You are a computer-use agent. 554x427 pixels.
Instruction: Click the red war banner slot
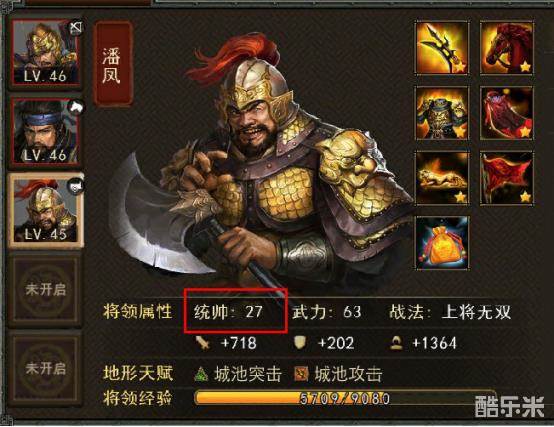pos(507,178)
